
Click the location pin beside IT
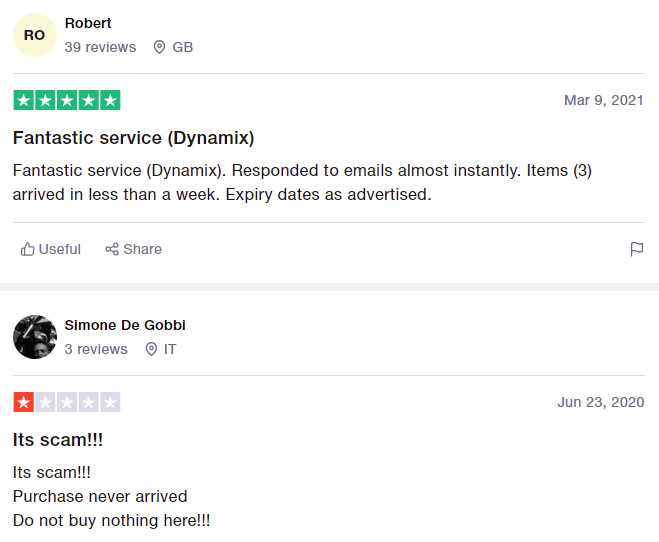click(151, 349)
